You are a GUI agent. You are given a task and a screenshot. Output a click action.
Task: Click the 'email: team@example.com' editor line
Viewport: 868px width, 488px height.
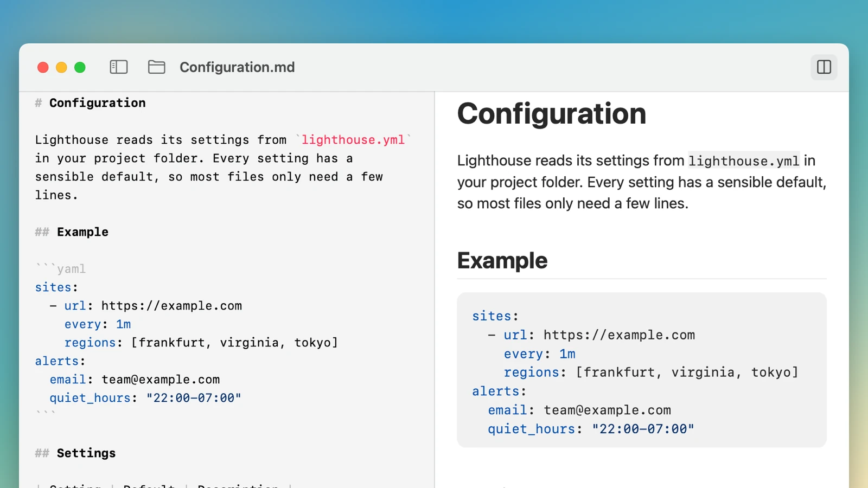(x=135, y=380)
